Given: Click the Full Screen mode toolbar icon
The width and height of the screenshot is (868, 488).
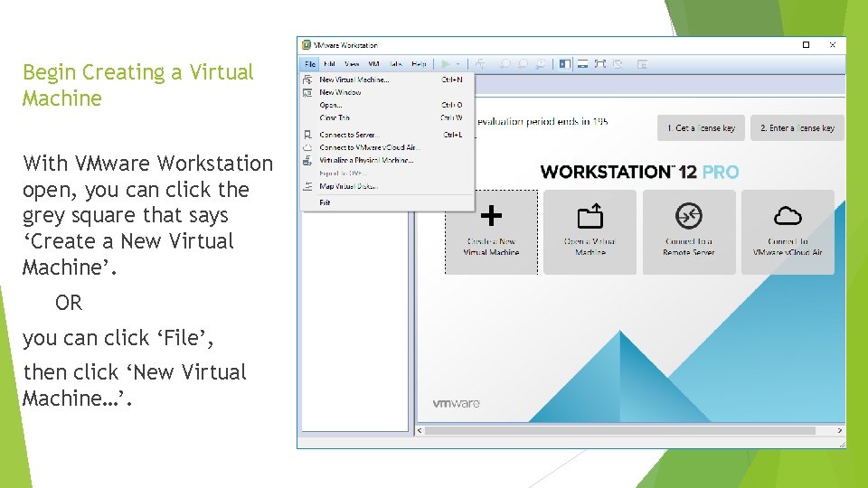Looking at the screenshot, I should click(x=600, y=64).
